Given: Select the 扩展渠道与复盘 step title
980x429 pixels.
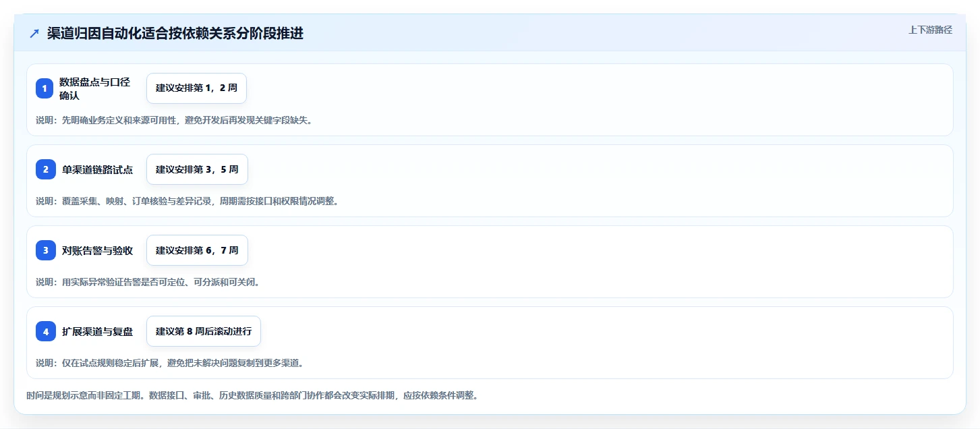Looking at the screenshot, I should 97,331.
